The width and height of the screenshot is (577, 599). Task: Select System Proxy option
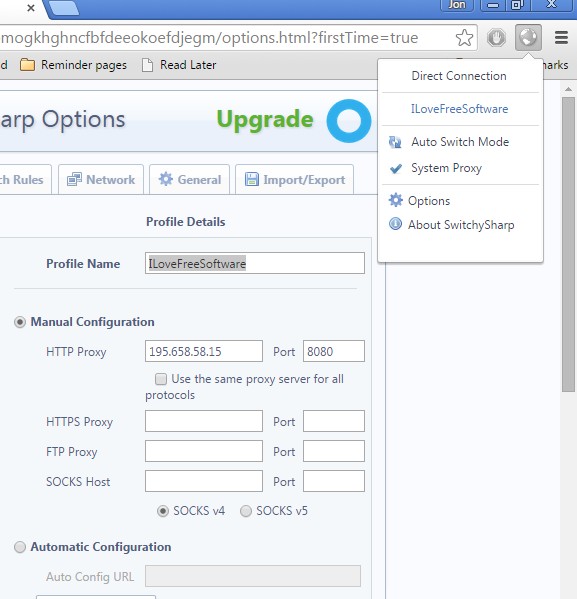click(x=446, y=168)
